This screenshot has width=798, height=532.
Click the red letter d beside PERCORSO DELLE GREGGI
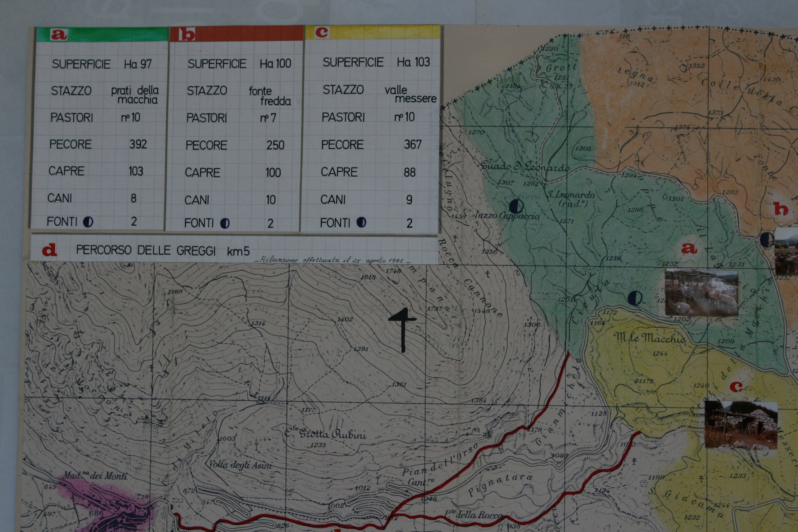pyautogui.click(x=49, y=250)
